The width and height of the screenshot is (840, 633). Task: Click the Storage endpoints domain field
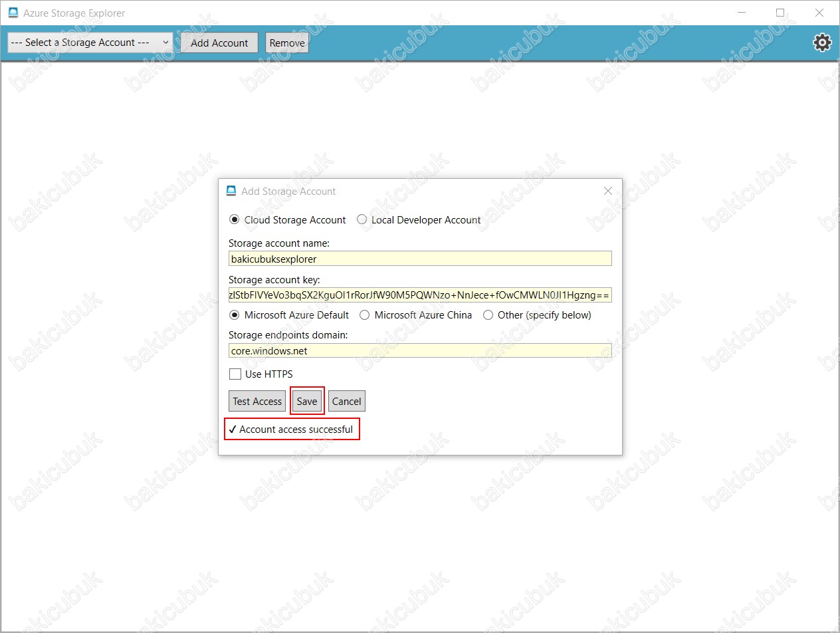[x=420, y=350]
